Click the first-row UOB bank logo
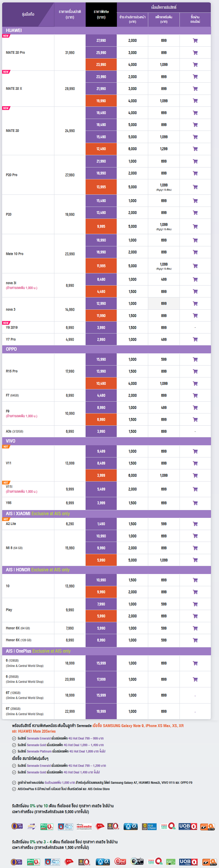This screenshot has height=868, width=219. 188,826
